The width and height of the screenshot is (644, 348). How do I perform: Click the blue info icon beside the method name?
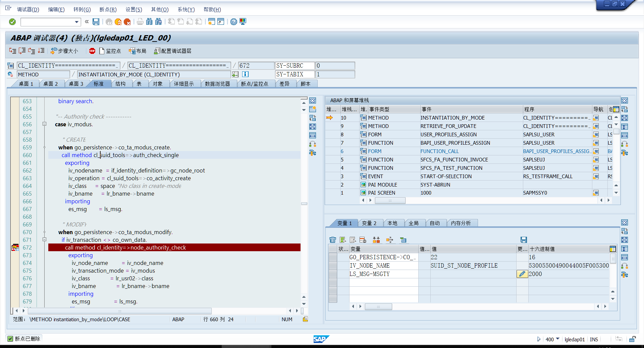245,74
